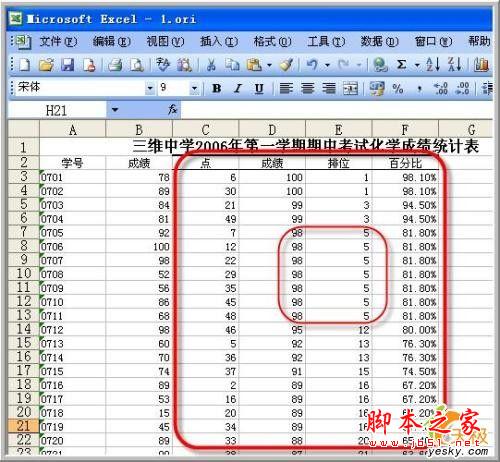
Task: Open Print Preview from toolbar
Action: click(137, 64)
